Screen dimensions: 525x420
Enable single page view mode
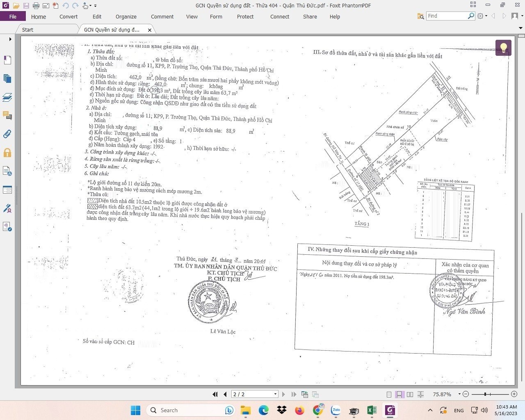point(389,394)
